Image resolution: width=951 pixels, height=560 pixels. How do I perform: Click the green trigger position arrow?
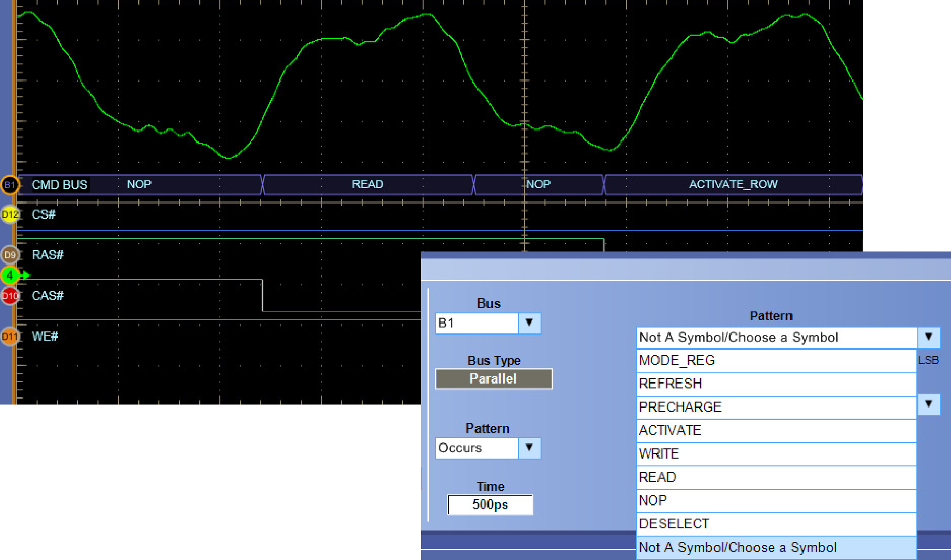25,275
